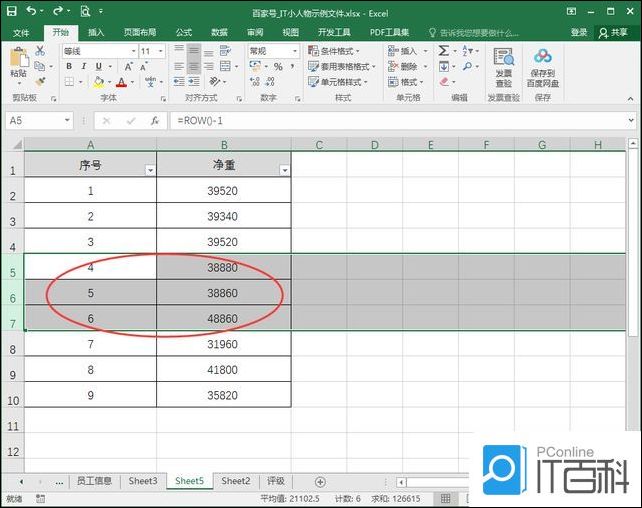Click the Insert Function fx icon

(154, 120)
